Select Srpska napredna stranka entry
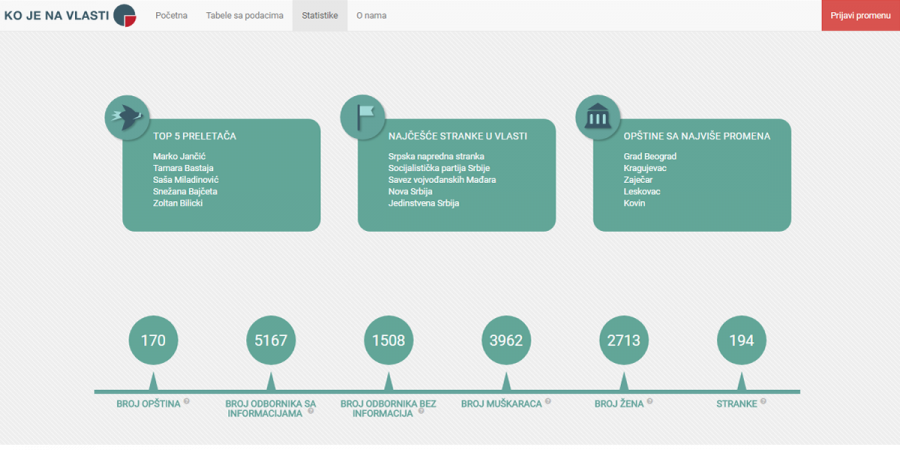Screen dimensions: 900x450 coord(436,157)
